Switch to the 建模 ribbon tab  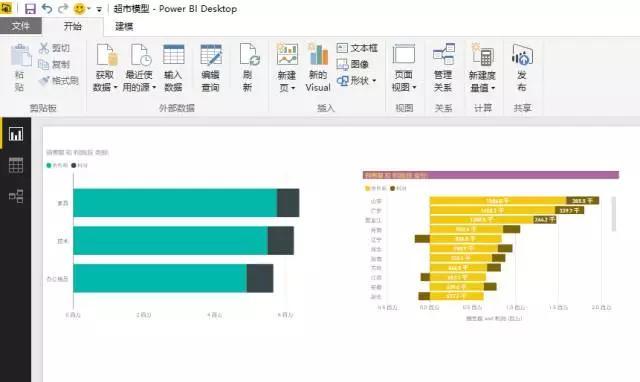(124, 27)
